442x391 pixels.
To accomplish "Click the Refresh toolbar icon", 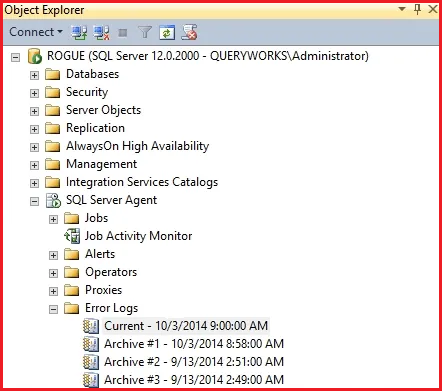I will coord(167,32).
